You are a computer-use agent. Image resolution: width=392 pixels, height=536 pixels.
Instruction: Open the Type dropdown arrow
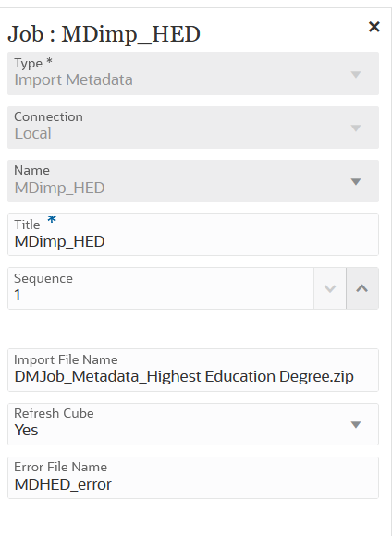(356, 74)
